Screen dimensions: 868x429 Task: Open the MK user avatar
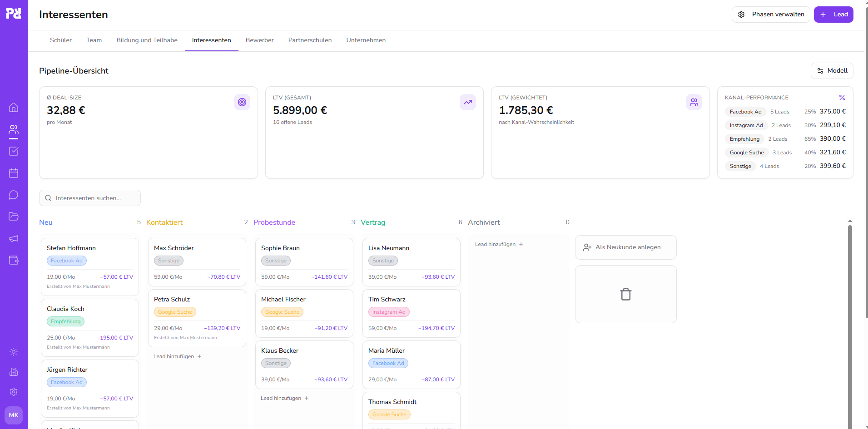tap(14, 415)
